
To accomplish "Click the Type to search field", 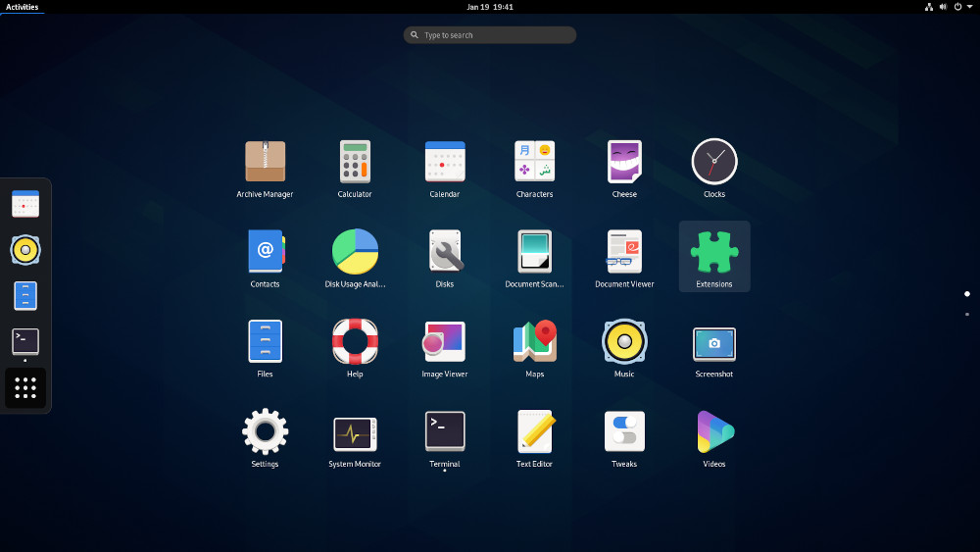I will 490,35.
